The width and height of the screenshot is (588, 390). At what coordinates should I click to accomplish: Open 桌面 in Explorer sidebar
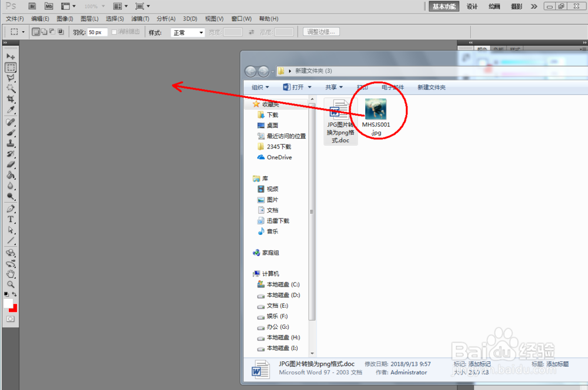pos(273,126)
